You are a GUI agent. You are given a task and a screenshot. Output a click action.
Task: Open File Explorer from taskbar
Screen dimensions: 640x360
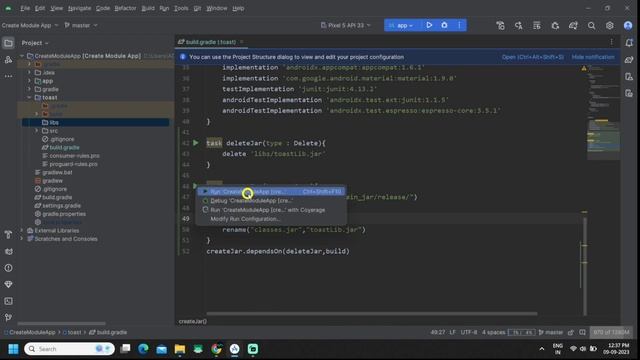click(x=180, y=349)
